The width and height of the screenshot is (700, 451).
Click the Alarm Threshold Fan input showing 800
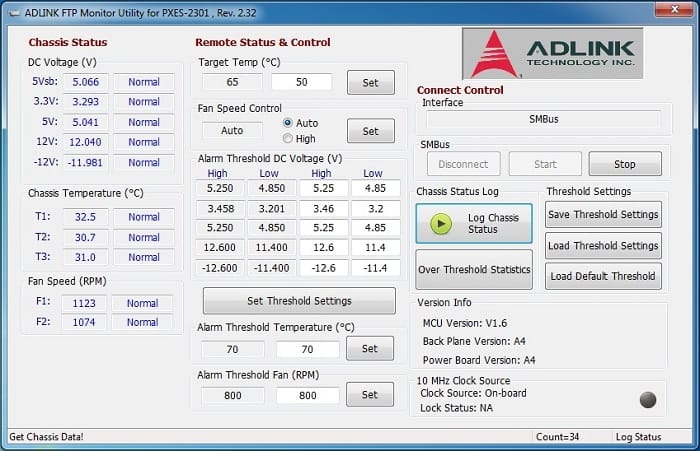[307, 395]
